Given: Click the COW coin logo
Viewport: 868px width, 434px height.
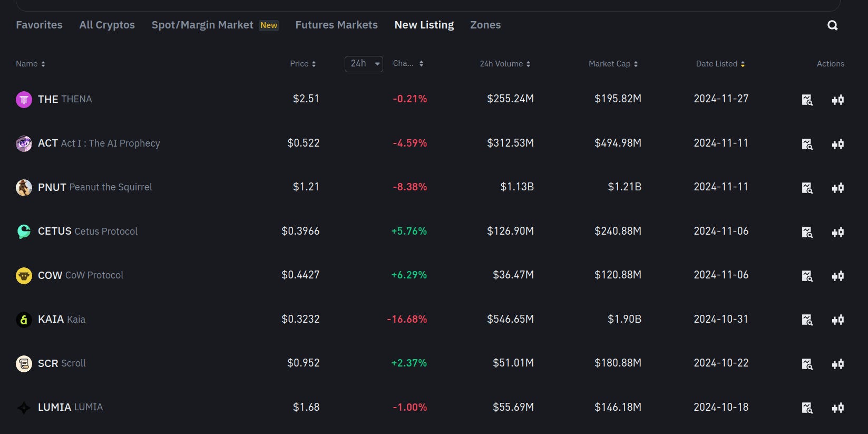Looking at the screenshot, I should pos(24,275).
